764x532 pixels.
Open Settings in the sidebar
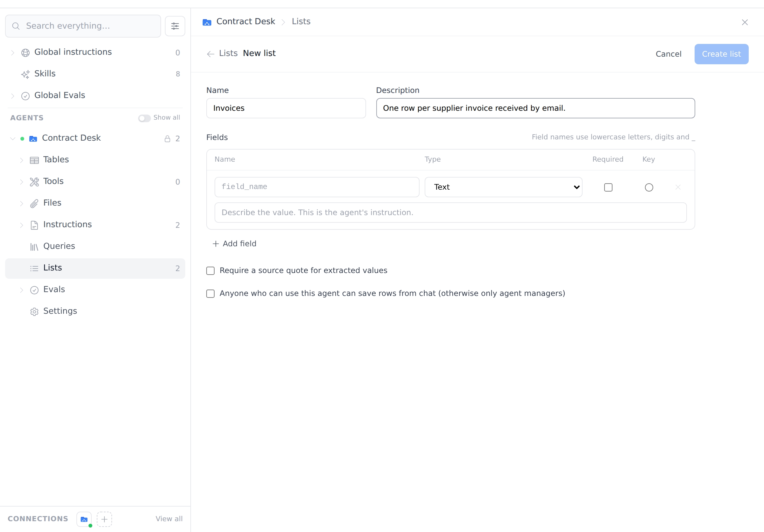(x=95, y=311)
